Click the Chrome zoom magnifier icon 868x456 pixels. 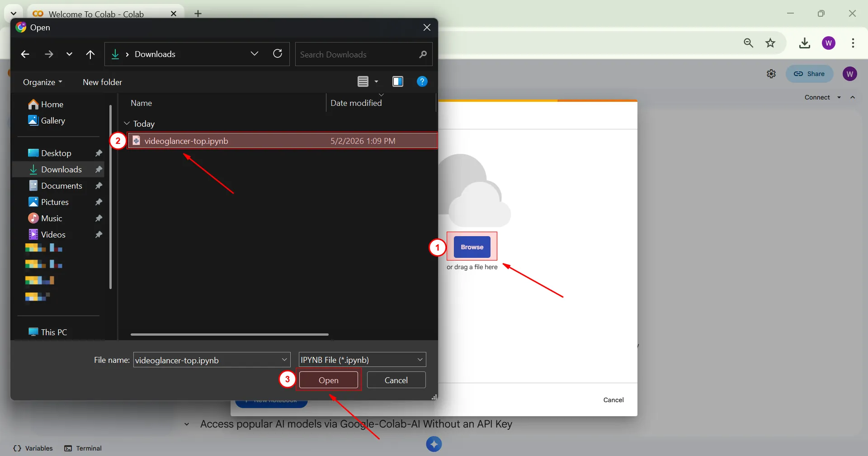tap(749, 43)
